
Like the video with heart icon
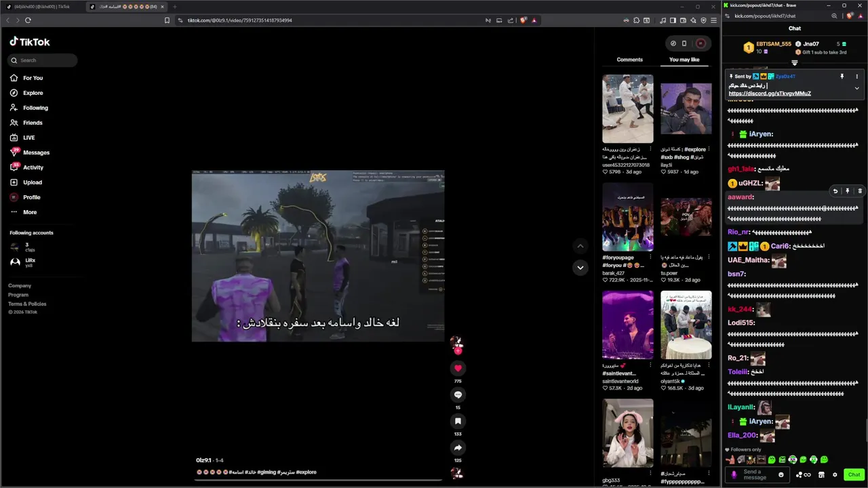(x=458, y=368)
